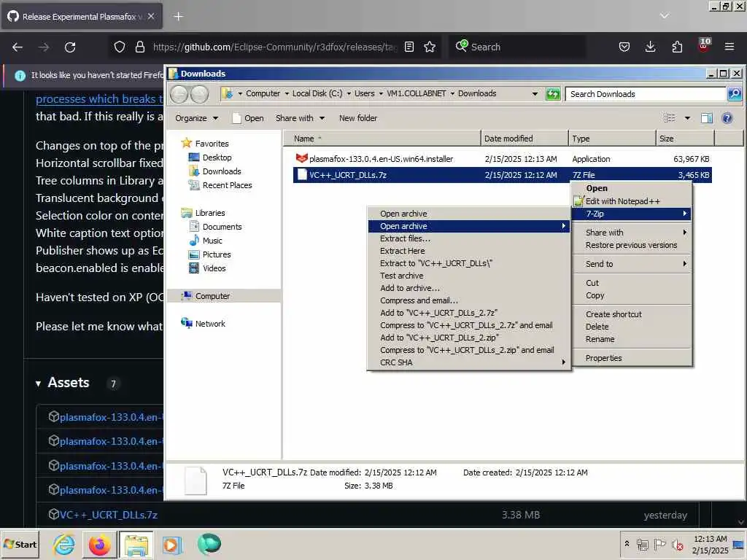747x560 pixels.
Task: Select plasmafox-133.0.4 installer file
Action: [x=381, y=159]
